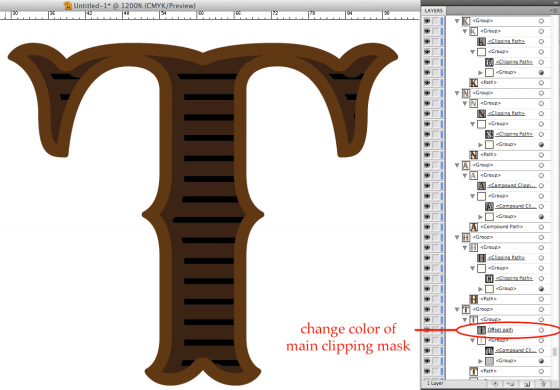560x390 pixels.
Task: Click target circle of A Compound Path
Action: [x=541, y=227]
